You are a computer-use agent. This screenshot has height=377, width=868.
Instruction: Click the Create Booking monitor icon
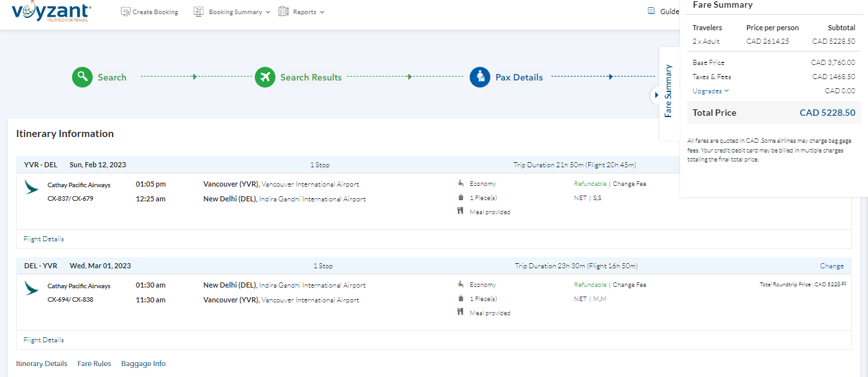tap(126, 12)
